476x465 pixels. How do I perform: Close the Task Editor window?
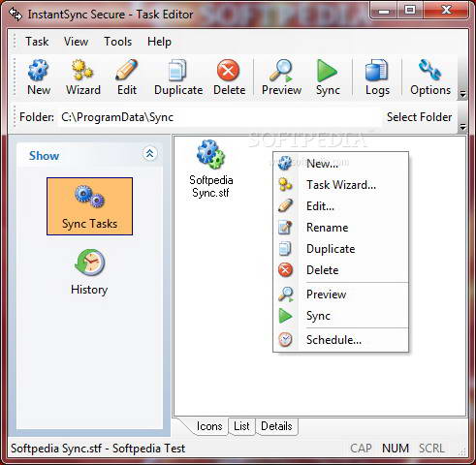[447, 11]
